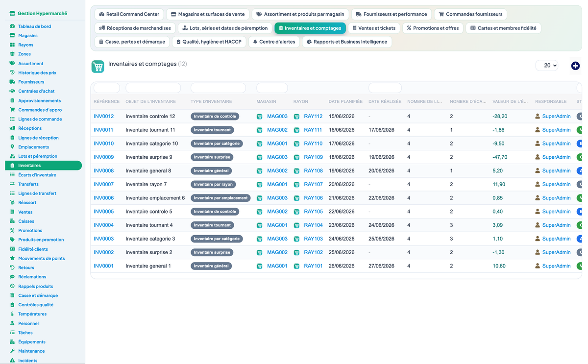Viewport: 588px width, 364px height.
Task: Open Rappels produits in sidebar
Action: tap(36, 286)
